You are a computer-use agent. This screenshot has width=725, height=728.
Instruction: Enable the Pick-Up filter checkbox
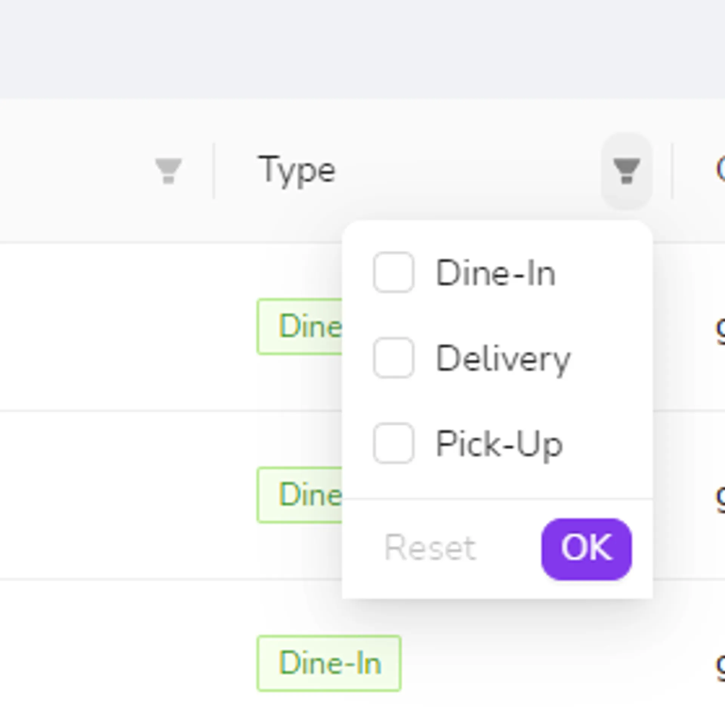pyautogui.click(x=393, y=443)
